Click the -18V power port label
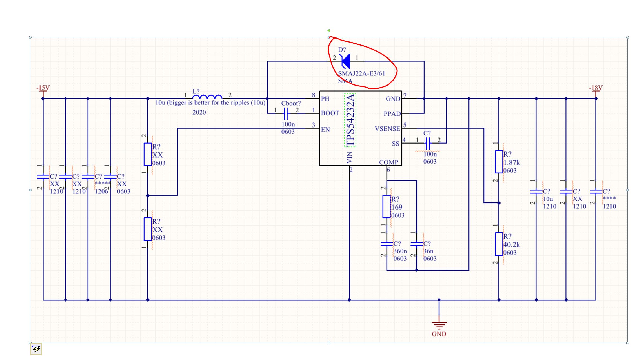The height and width of the screenshot is (361, 644). 596,88
